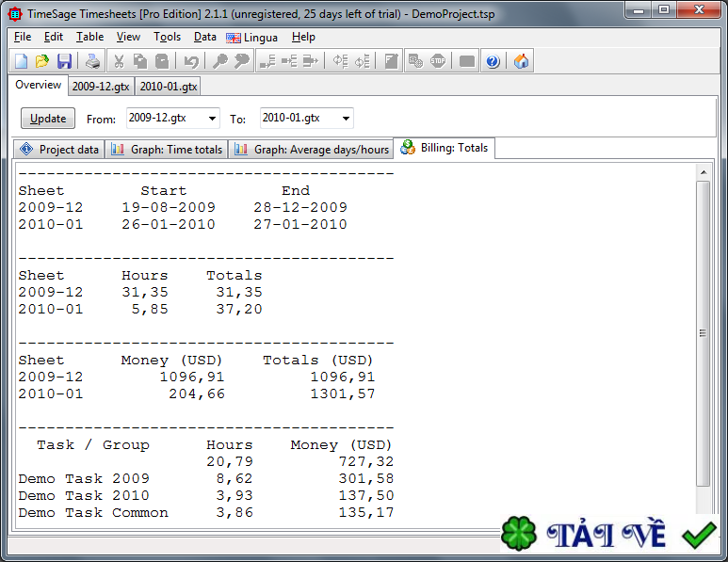Click the Print toolbar icon
This screenshot has height=562, width=728.
[92, 61]
